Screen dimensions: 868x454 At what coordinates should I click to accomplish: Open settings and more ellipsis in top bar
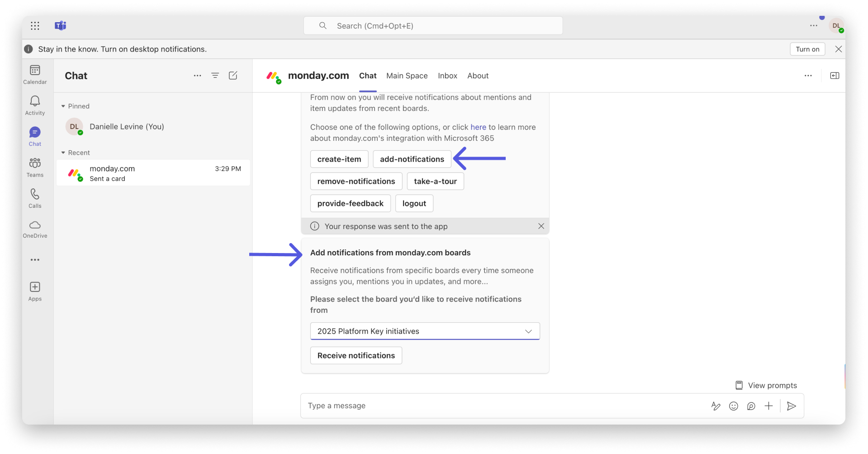(814, 26)
